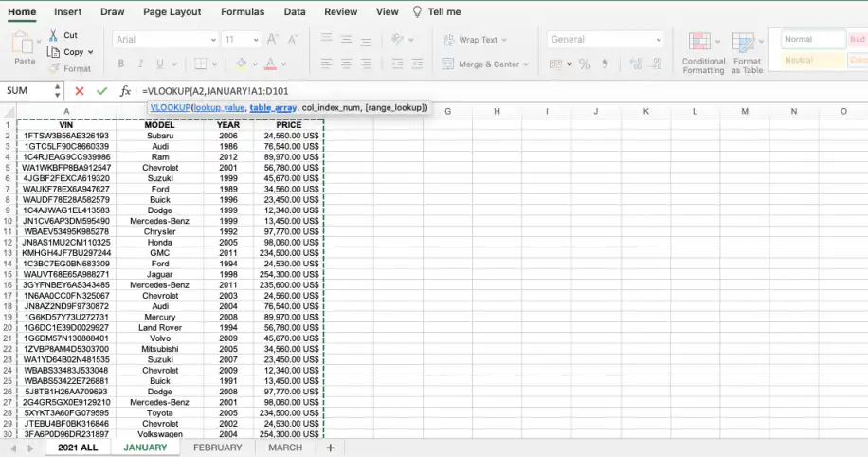Expand the Paste options arrow
The image size is (868, 457).
click(x=39, y=41)
